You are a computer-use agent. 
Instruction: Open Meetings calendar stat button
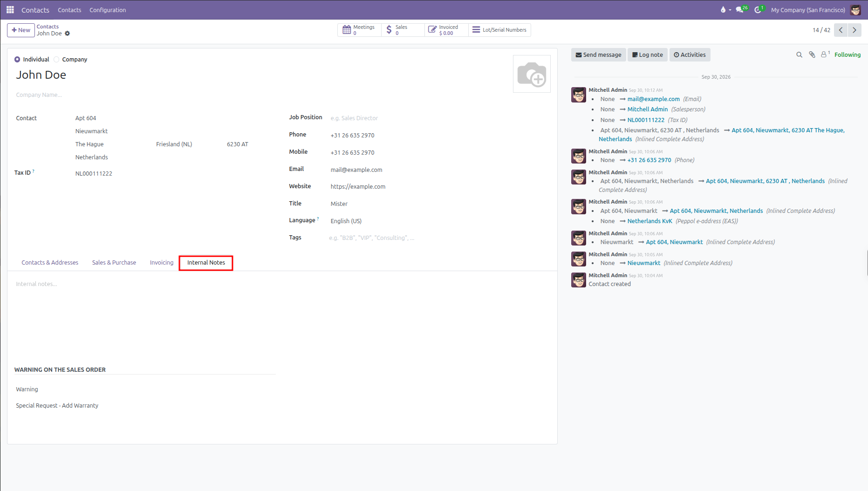pyautogui.click(x=359, y=30)
